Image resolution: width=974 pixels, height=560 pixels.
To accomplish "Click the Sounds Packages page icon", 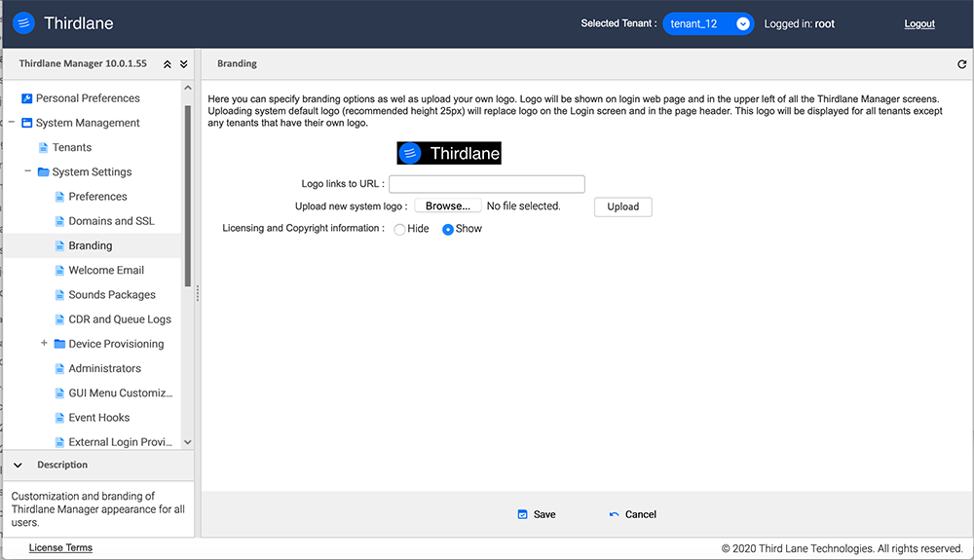I will [59, 295].
